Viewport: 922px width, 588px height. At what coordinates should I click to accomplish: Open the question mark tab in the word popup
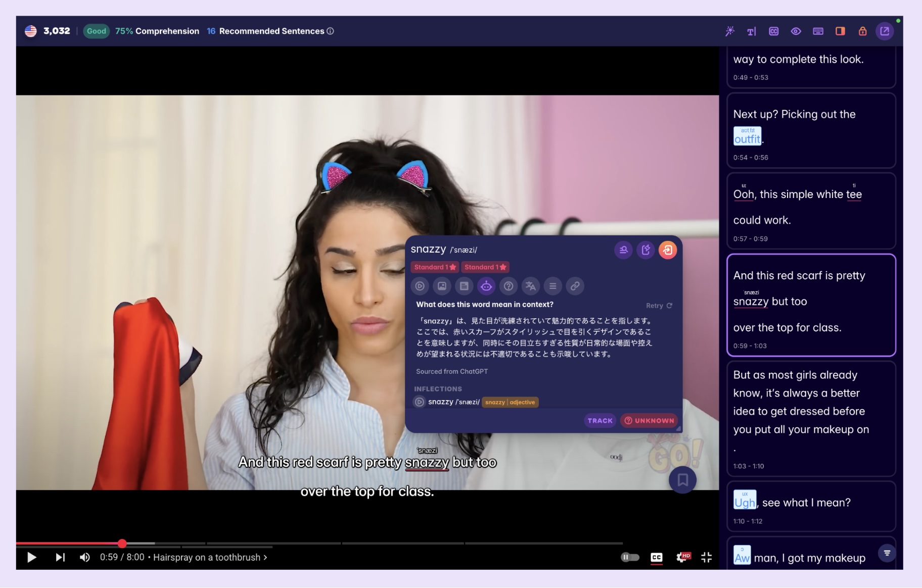[x=509, y=286]
